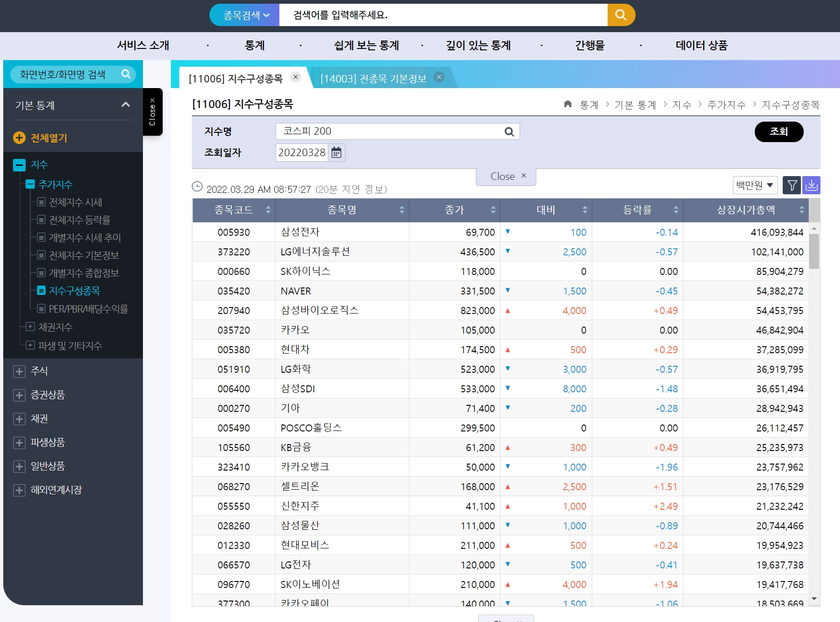Click the 주가지수 breadcrumb link
840x622 pixels.
(x=727, y=105)
